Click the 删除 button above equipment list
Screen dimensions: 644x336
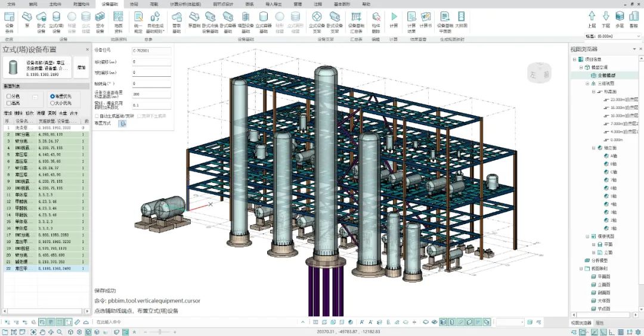tap(19, 113)
